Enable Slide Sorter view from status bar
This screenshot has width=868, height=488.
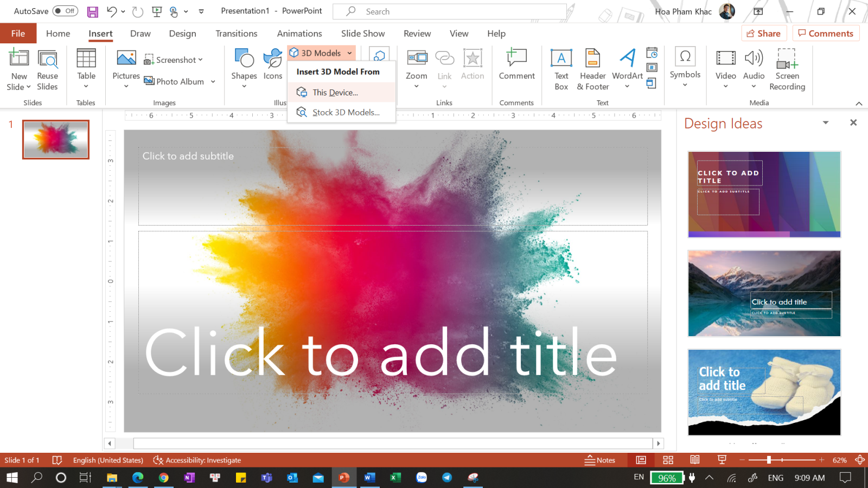(668, 459)
